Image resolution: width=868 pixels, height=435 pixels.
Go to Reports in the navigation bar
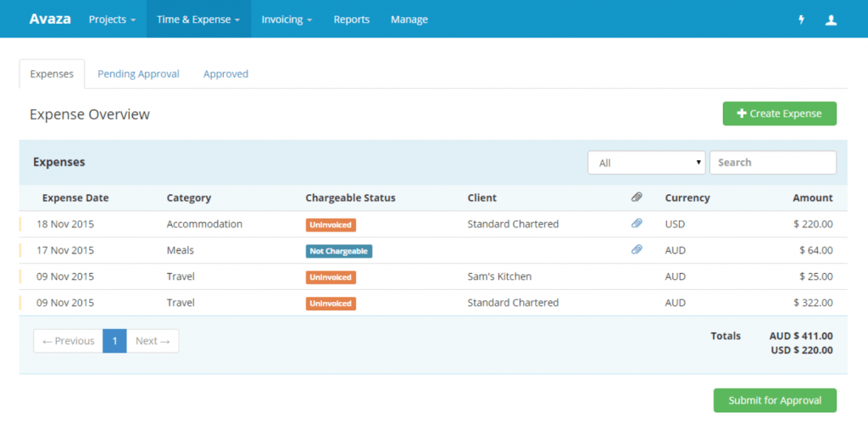pos(351,20)
